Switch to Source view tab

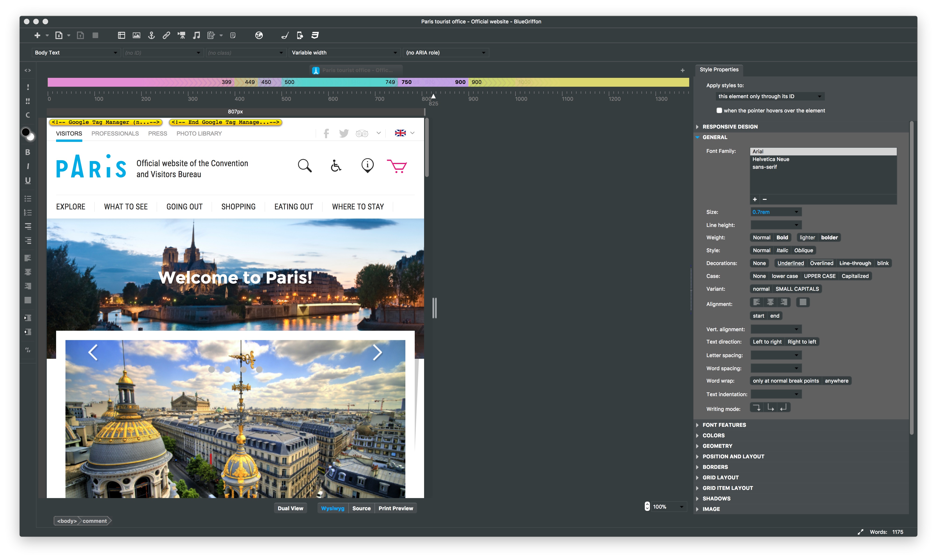(x=361, y=508)
